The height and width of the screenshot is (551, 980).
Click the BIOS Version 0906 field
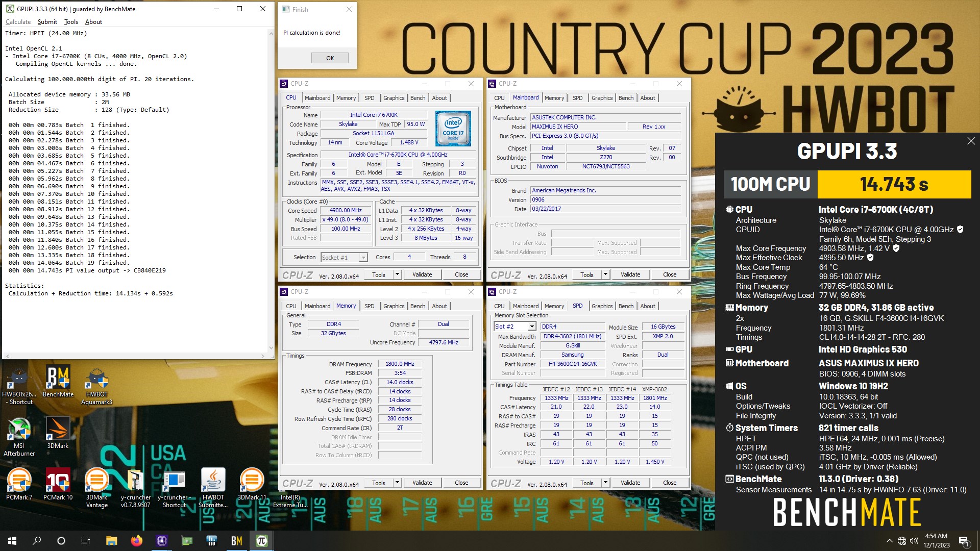click(x=605, y=200)
